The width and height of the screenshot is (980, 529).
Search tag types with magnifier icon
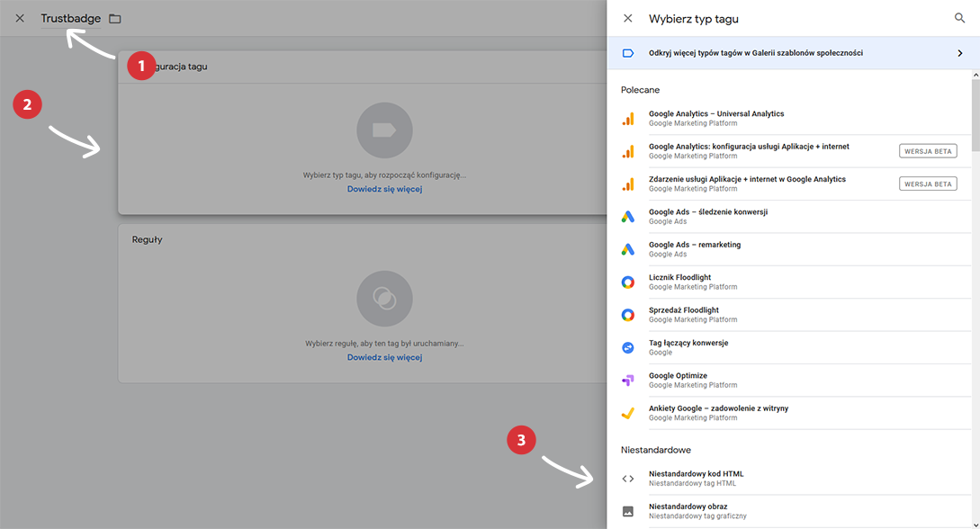[x=959, y=18]
